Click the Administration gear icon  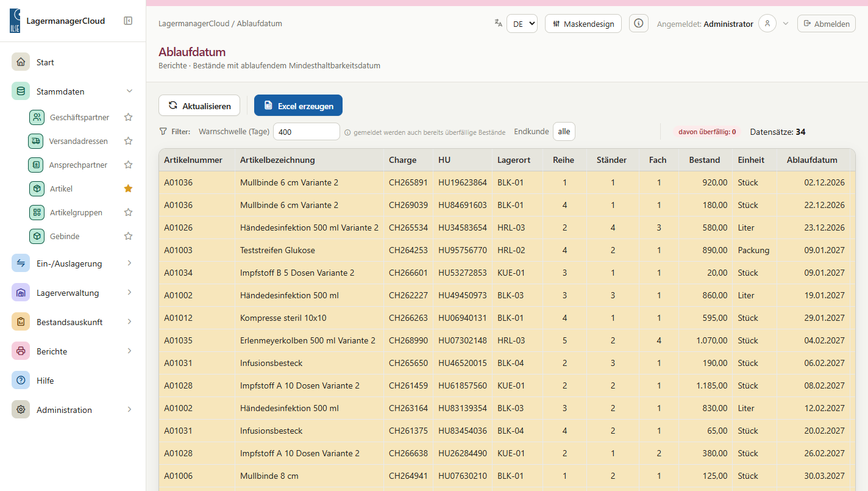click(x=21, y=410)
